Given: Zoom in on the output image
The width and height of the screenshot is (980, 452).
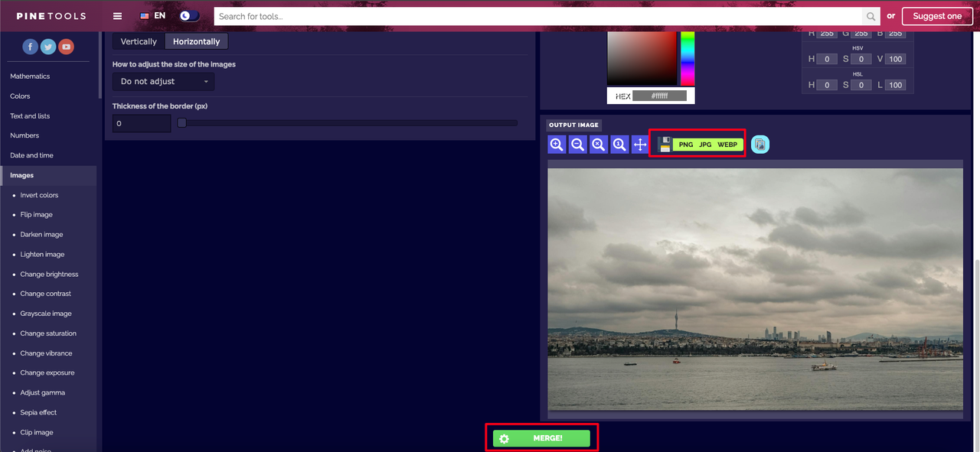Looking at the screenshot, I should coord(557,144).
